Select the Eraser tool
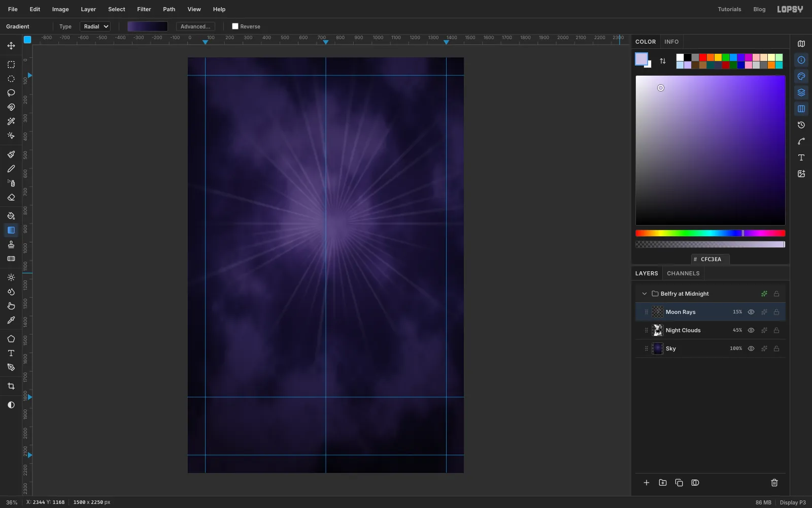 (11, 197)
